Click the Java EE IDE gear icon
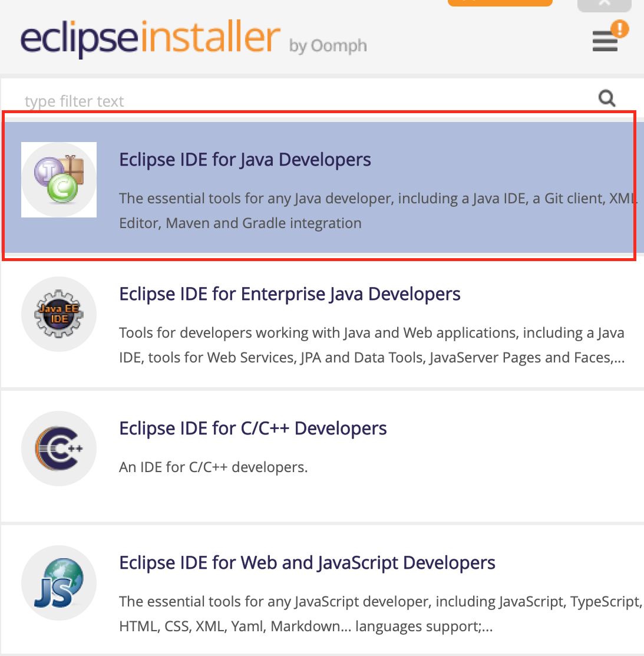 [59, 314]
